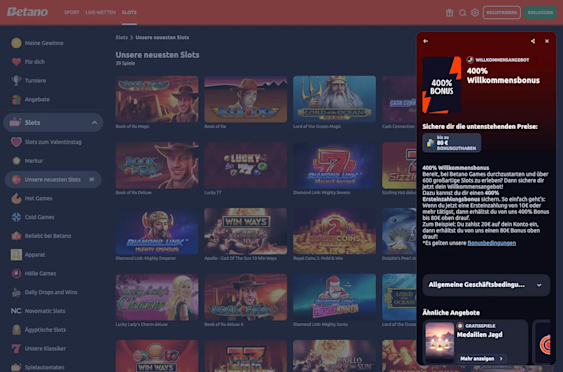Click the 400% Willkommensbonus heading
Screen dimensions: 563x372
pos(503,75)
